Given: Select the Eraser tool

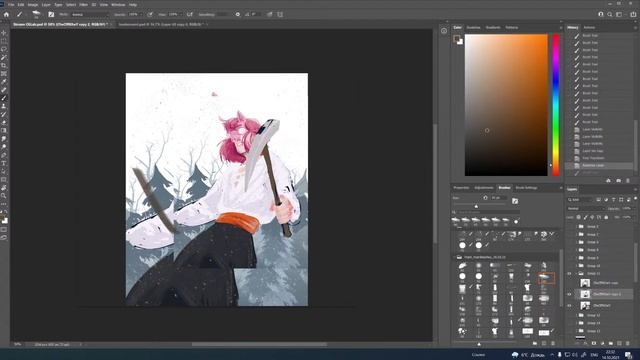Looking at the screenshot, I should pyautogui.click(x=4, y=122).
